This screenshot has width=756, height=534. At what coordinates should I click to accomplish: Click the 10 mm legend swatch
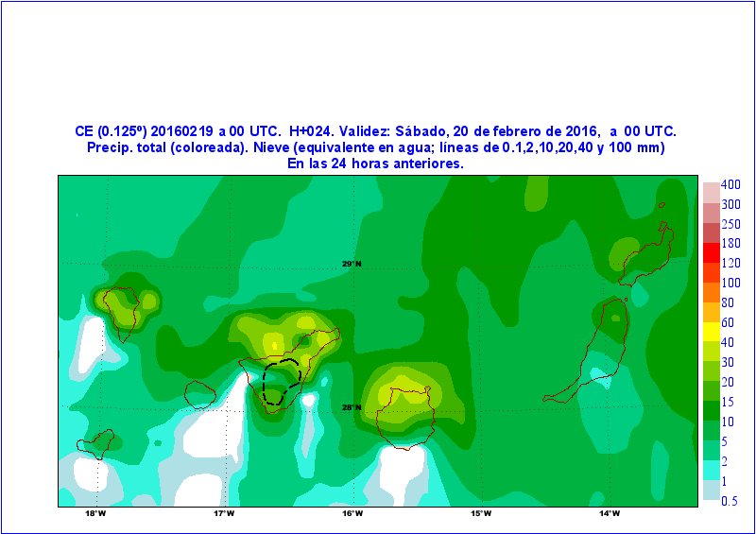click(712, 430)
